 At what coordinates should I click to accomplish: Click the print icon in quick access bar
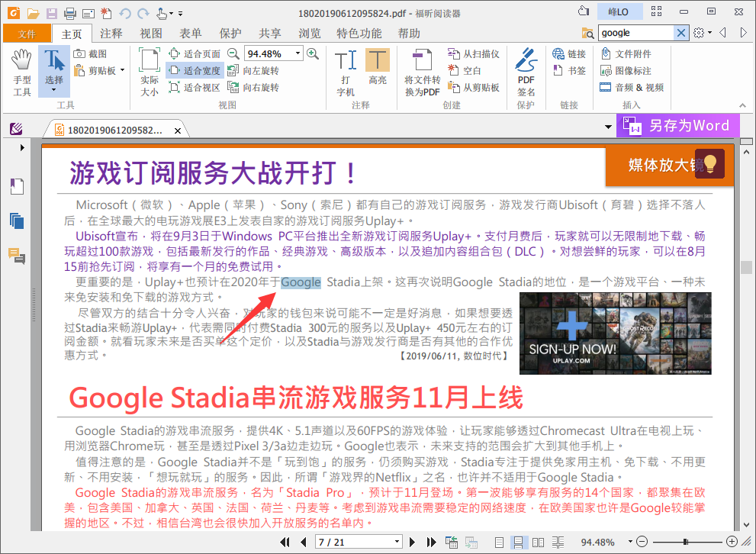[70, 14]
